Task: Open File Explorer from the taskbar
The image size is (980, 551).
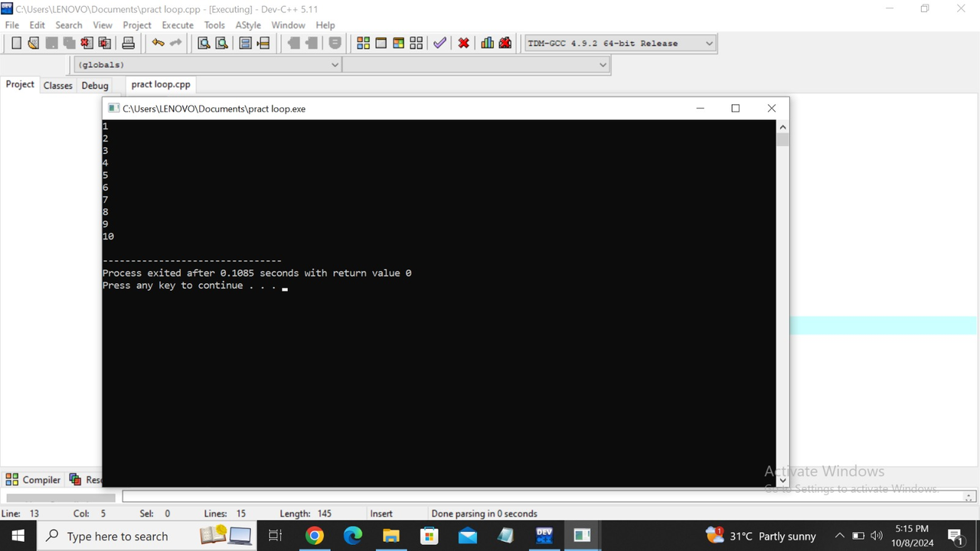Action: (x=390, y=536)
